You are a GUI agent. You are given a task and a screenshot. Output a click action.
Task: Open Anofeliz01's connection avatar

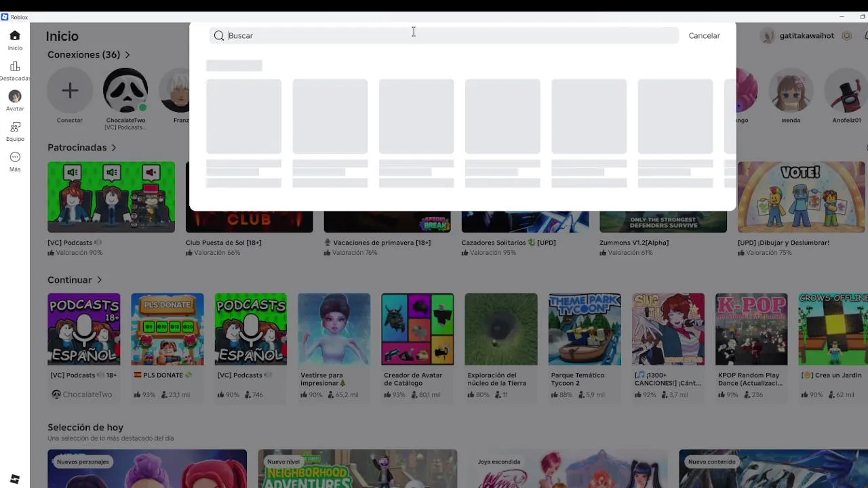(846, 91)
